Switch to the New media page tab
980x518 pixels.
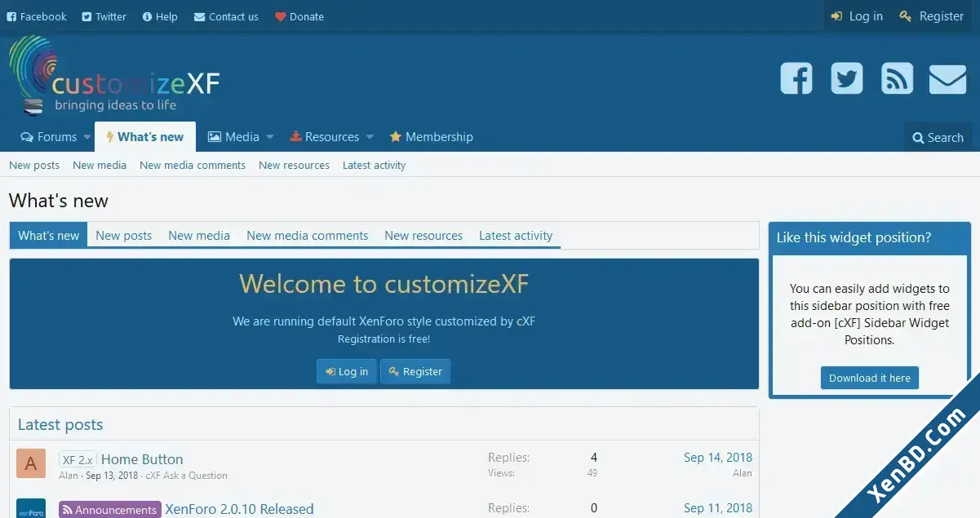[199, 236]
